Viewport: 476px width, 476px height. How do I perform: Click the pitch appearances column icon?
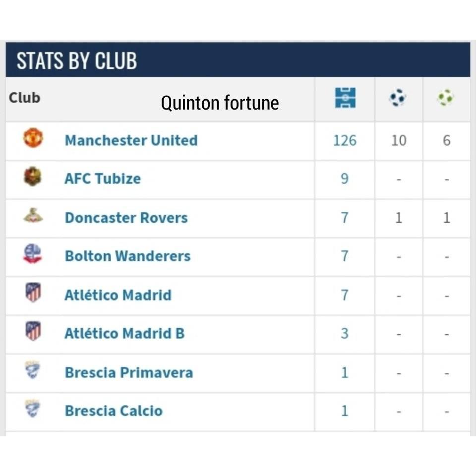345,98
